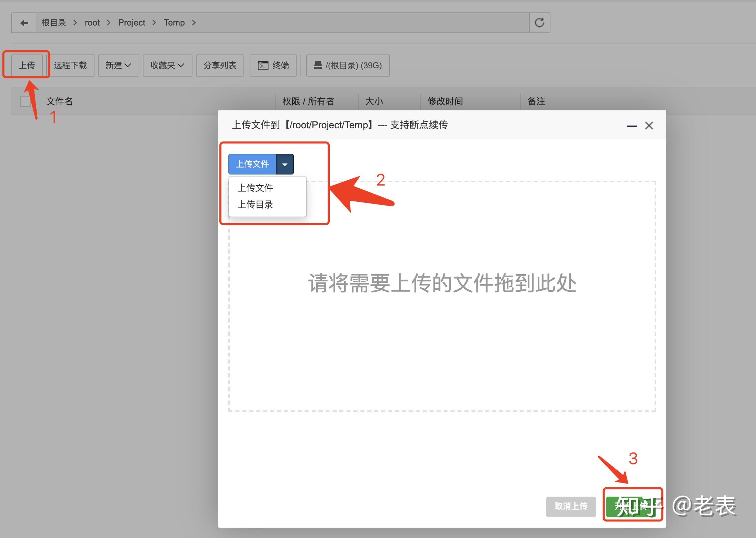
Task: Minimize the upload dialog
Action: (x=631, y=127)
